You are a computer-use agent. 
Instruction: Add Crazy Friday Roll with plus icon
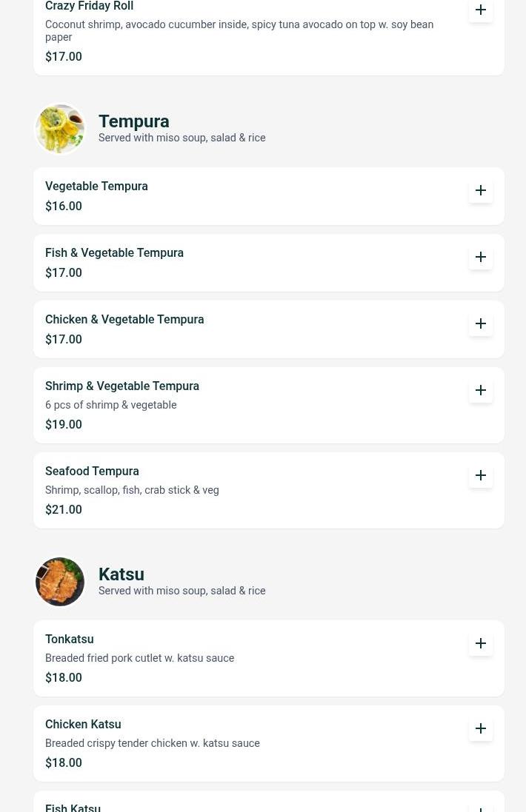tap(480, 10)
